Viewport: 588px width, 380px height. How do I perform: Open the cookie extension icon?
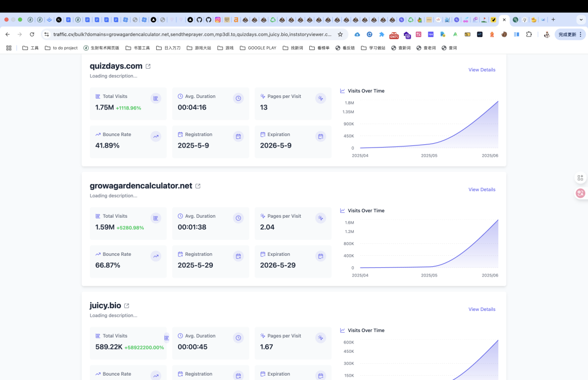pyautogui.click(x=504, y=34)
